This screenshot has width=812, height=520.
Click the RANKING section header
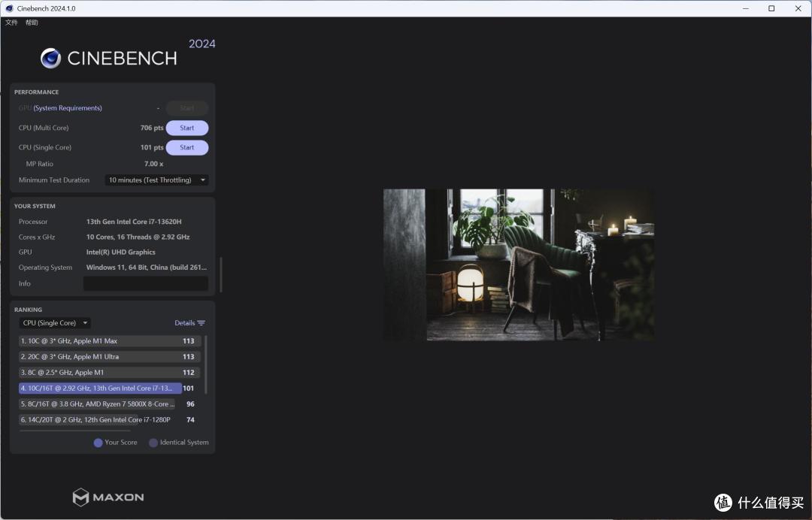(x=28, y=310)
